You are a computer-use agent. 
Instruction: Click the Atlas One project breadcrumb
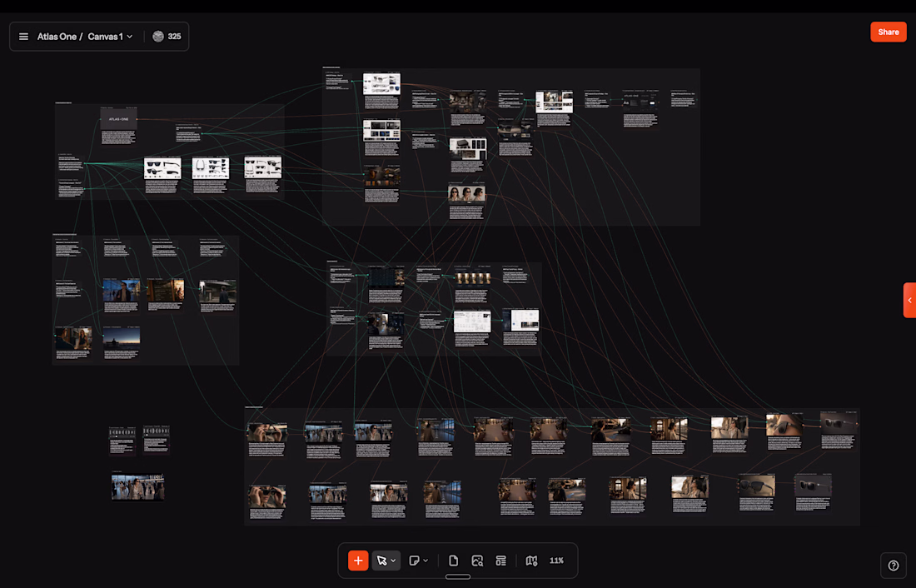click(57, 37)
